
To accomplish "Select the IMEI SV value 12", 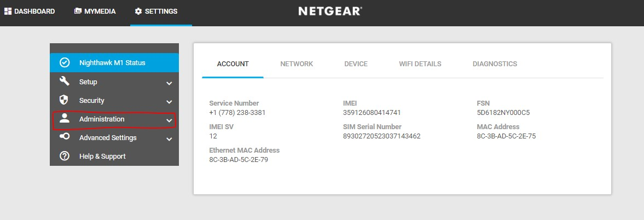I will (x=213, y=136).
